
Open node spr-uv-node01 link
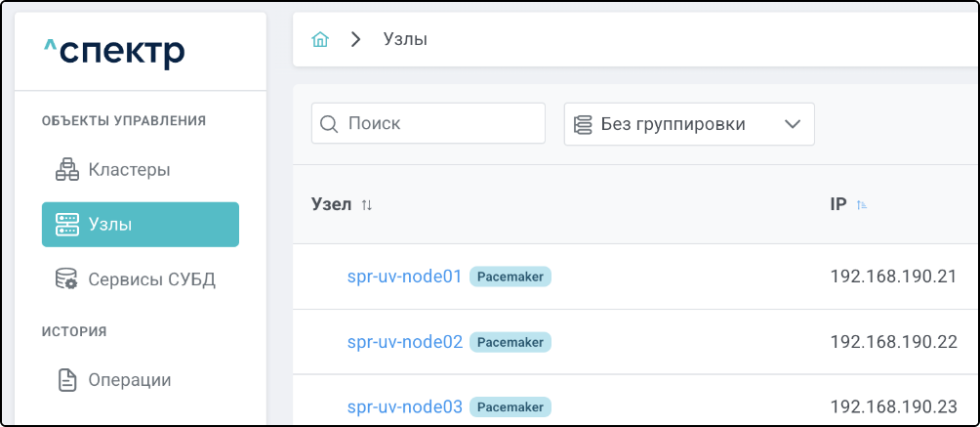coord(404,277)
